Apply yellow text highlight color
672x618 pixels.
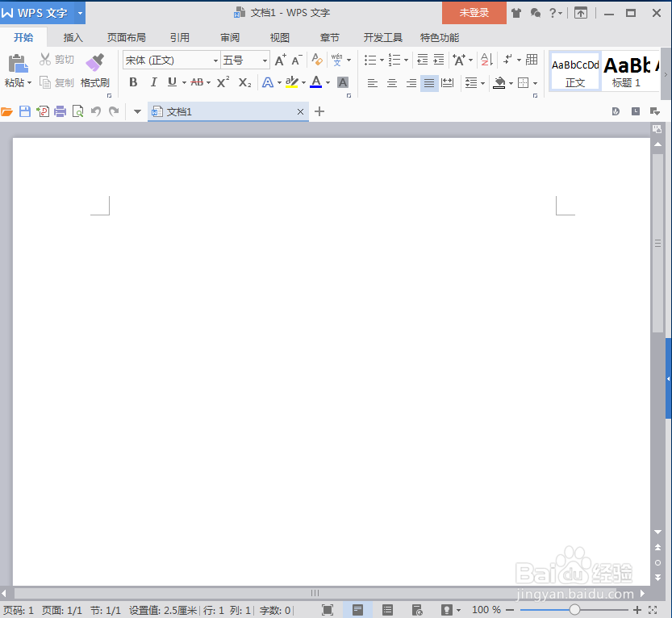(x=292, y=81)
